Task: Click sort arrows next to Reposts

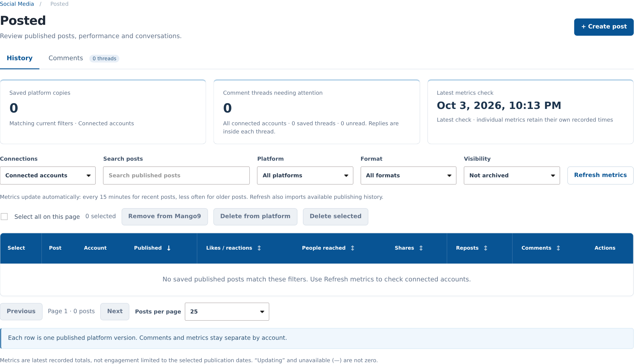Action: 486,248
